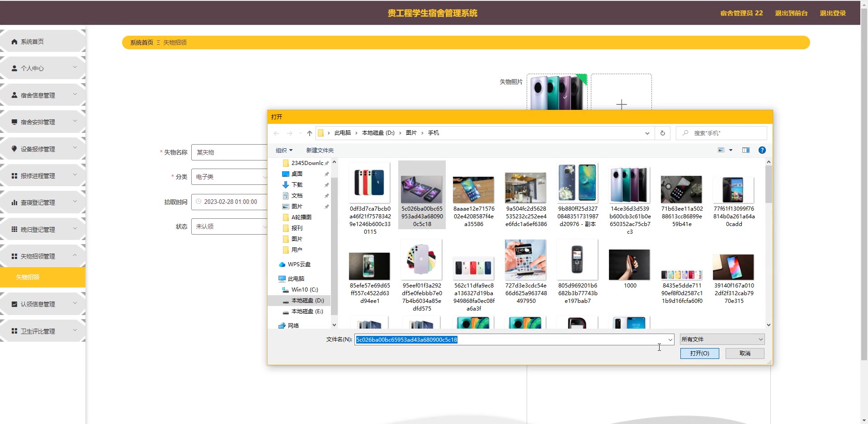Select 桌面 in the navigation tree
Viewport: 868px width, 424px height.
pyautogui.click(x=297, y=174)
